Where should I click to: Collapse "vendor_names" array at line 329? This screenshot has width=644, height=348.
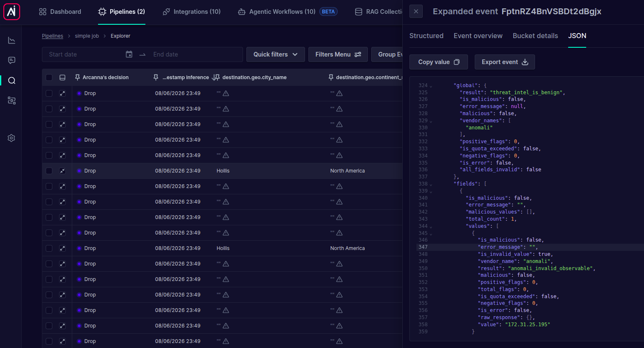(x=431, y=121)
